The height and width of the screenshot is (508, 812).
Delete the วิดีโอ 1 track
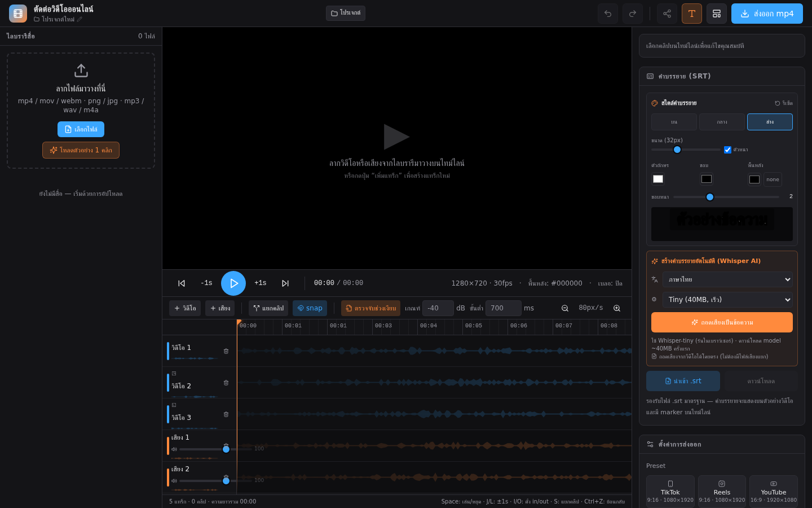226,351
